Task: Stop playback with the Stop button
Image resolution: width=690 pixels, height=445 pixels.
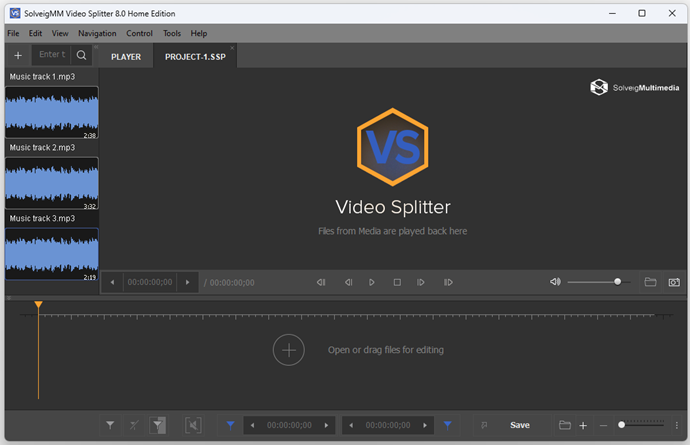Action: pyautogui.click(x=397, y=282)
